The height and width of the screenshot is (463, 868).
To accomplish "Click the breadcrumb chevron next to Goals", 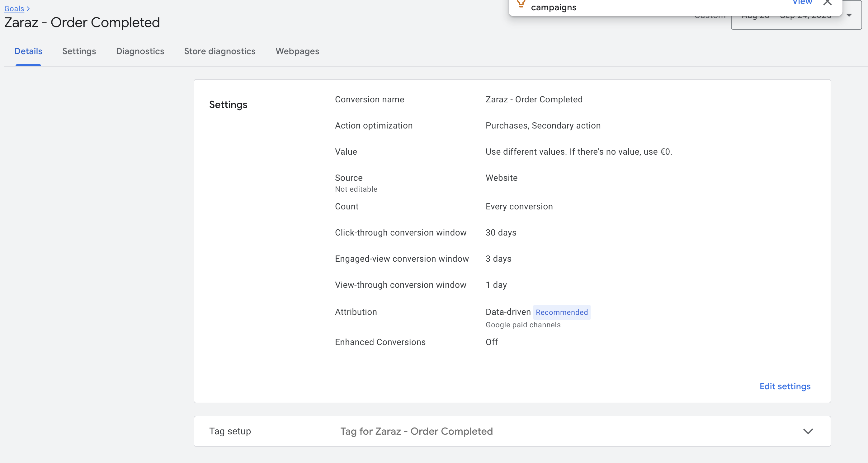I will click(x=28, y=9).
